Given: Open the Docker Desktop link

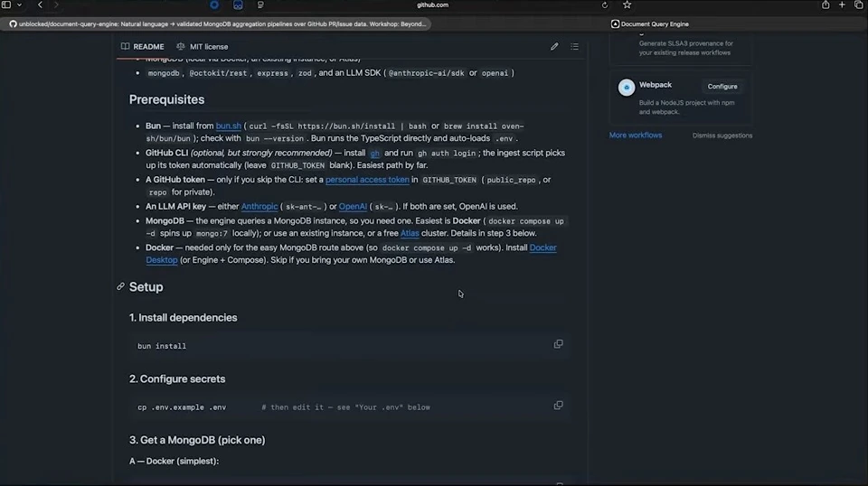Looking at the screenshot, I should 542,248.
